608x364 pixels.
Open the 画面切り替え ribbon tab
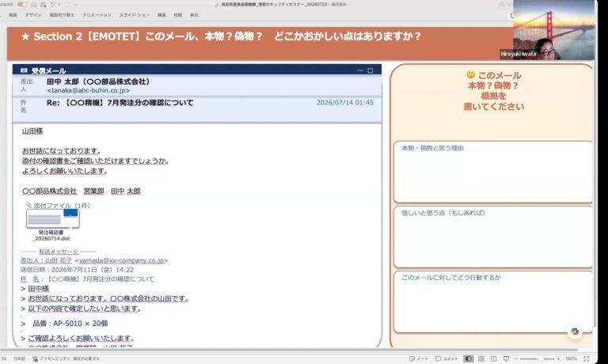coord(62,15)
